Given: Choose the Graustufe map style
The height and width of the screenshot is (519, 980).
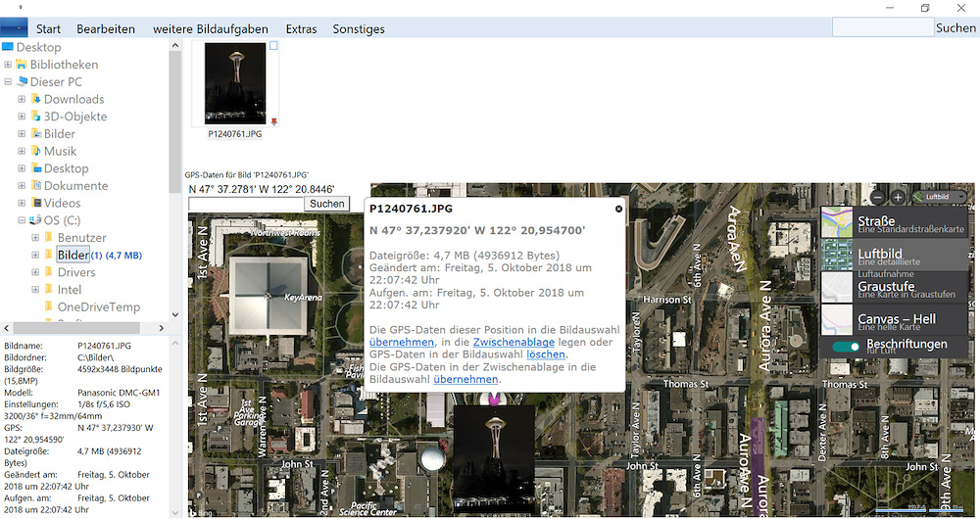Looking at the screenshot, I should click(837, 287).
